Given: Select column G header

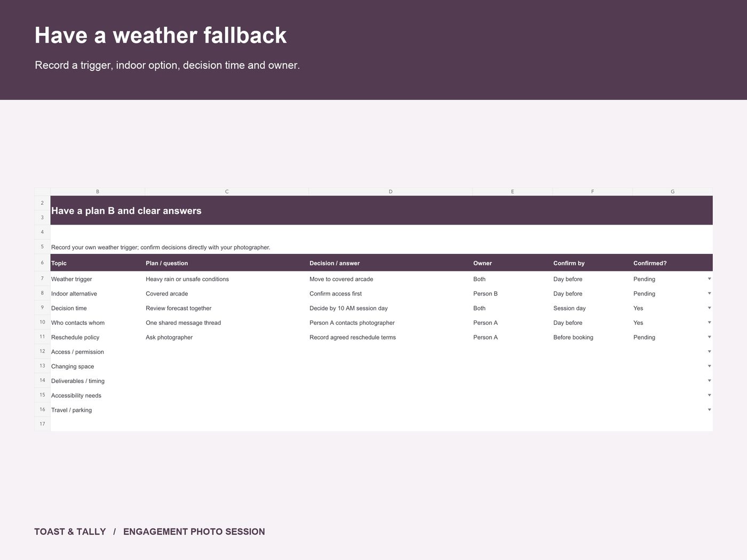Looking at the screenshot, I should point(672,191).
